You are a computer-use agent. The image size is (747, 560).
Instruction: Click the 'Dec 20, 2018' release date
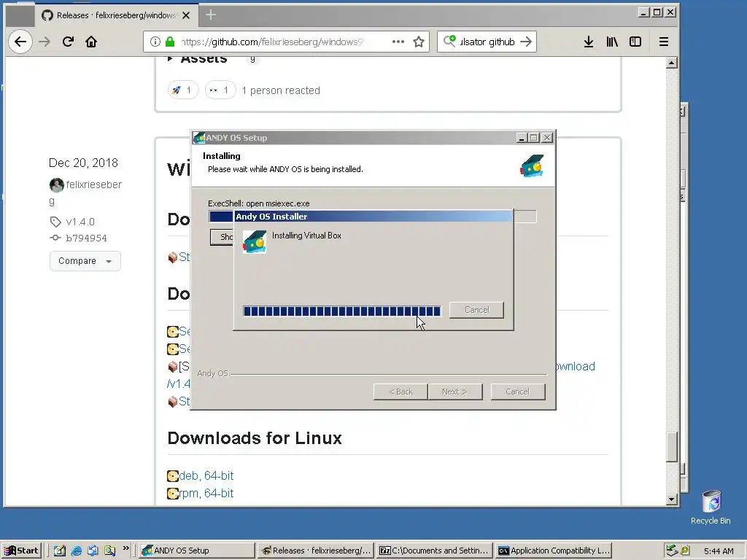tap(83, 163)
